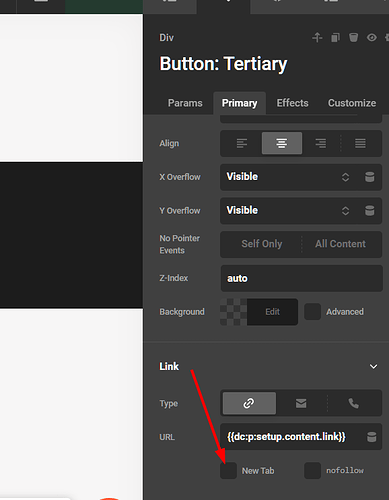Viewport: 389px width, 500px height.
Task: Select right text alignment icon
Action: coord(321,143)
